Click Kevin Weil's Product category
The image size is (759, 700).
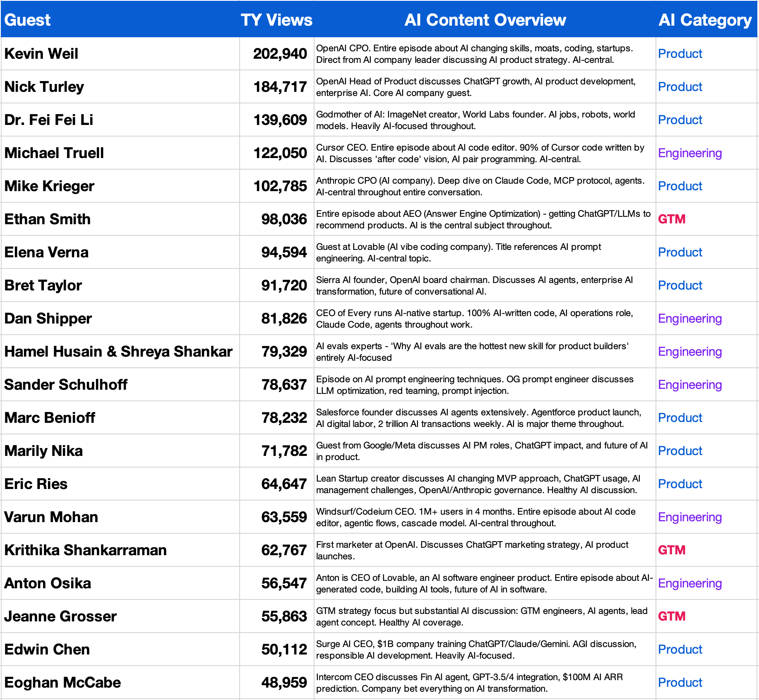point(680,54)
